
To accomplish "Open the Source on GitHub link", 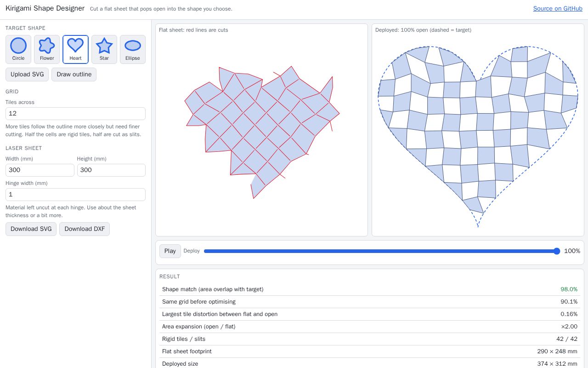I will tap(558, 9).
